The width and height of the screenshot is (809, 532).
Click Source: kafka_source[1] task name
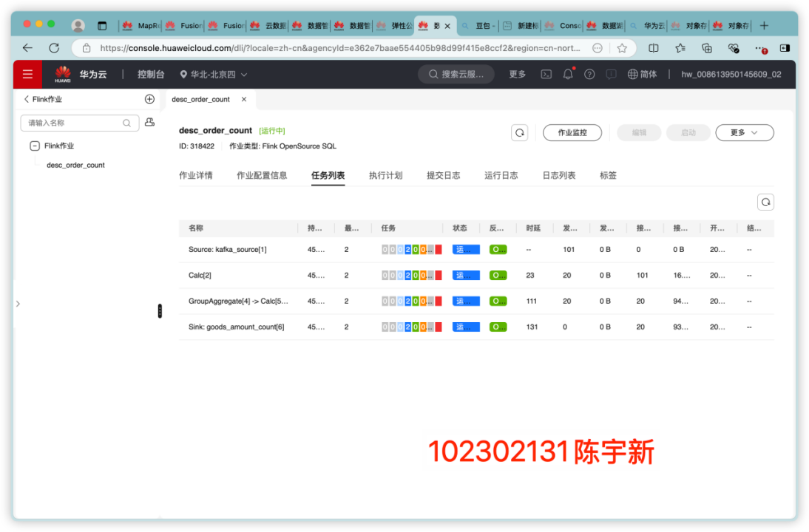click(228, 250)
